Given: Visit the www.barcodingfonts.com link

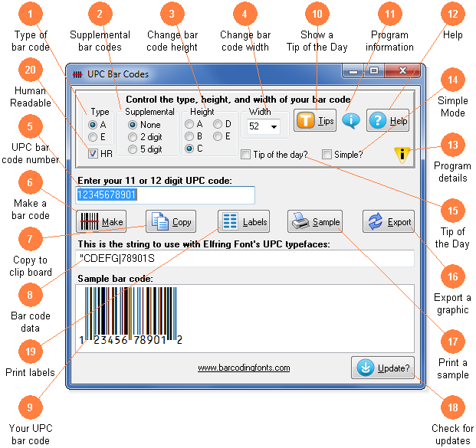Looking at the screenshot, I should coord(244,368).
